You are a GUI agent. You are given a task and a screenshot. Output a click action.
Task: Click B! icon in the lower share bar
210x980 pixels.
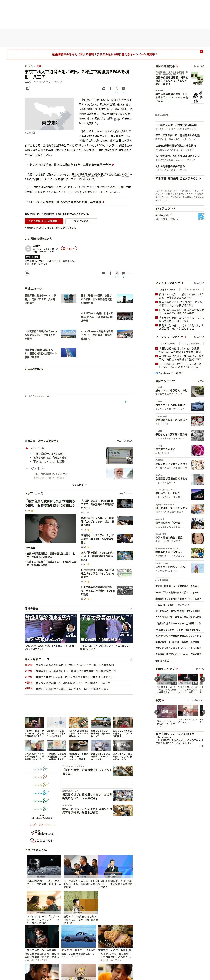(x=123, y=273)
